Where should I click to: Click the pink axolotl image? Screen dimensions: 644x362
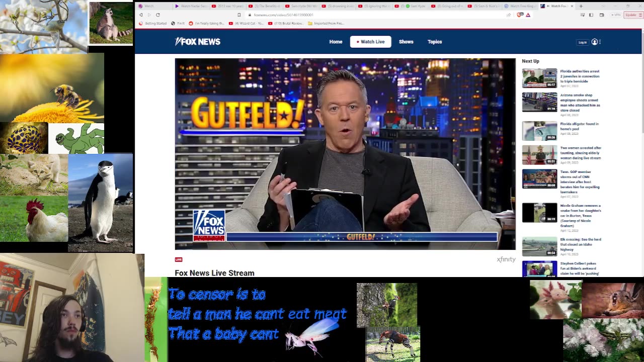coord(555,300)
